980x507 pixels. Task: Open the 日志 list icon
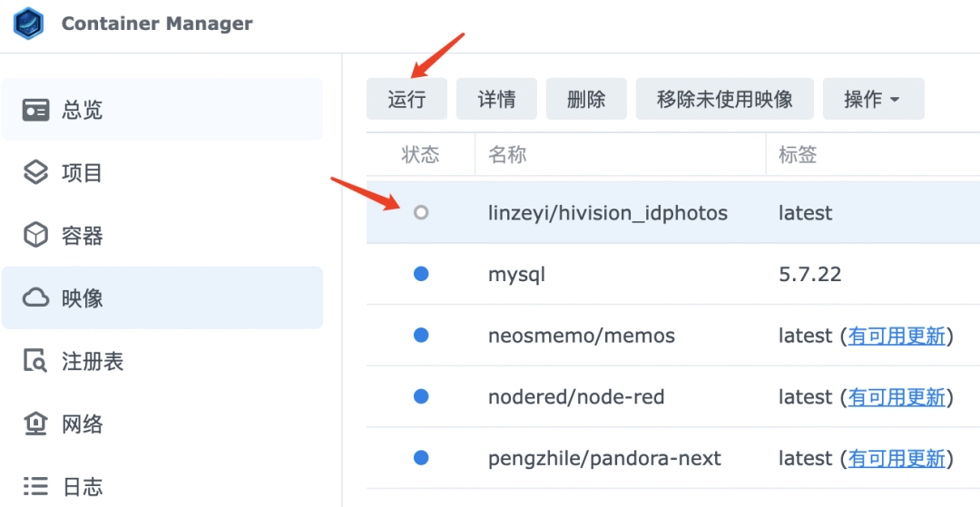35,486
